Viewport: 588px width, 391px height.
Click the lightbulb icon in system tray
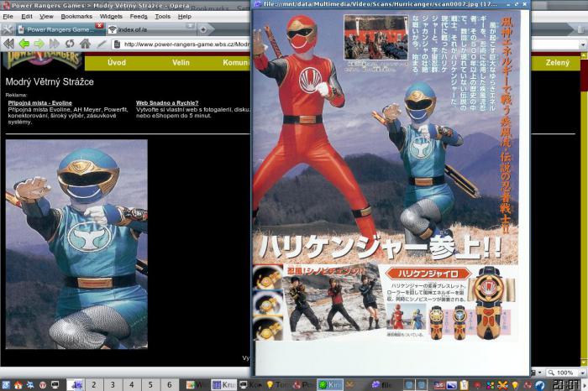(x=515, y=384)
